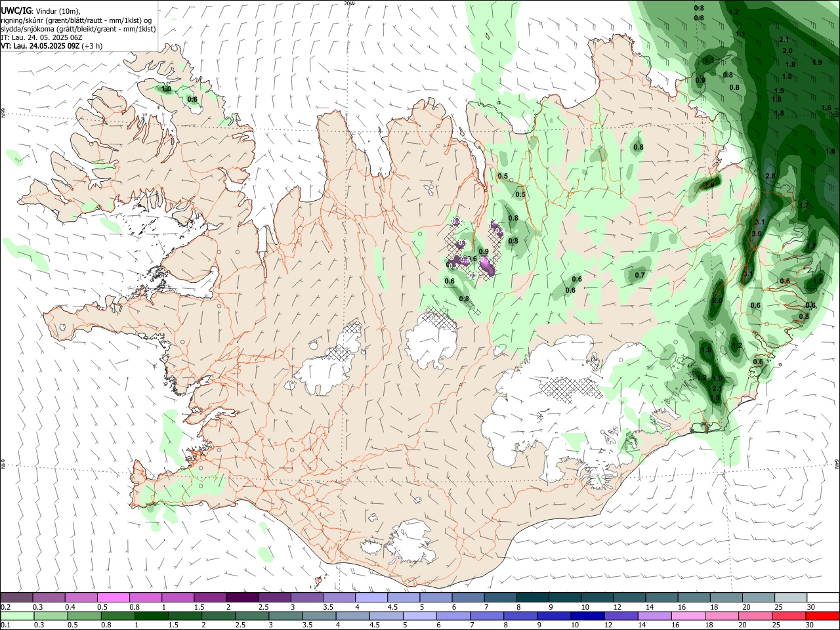Click the 10 tick label in upper legend
The image size is (840, 630).
click(585, 607)
